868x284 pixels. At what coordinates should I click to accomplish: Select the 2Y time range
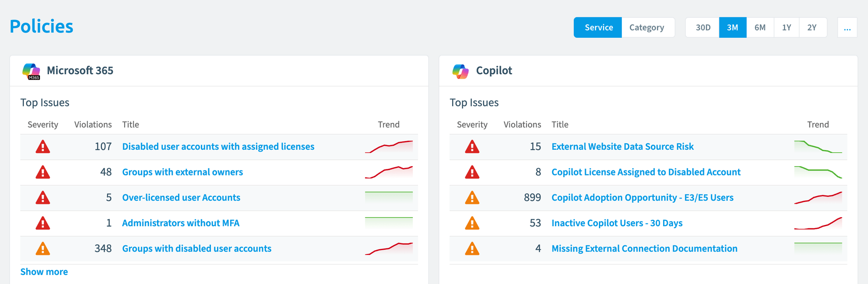click(x=812, y=27)
